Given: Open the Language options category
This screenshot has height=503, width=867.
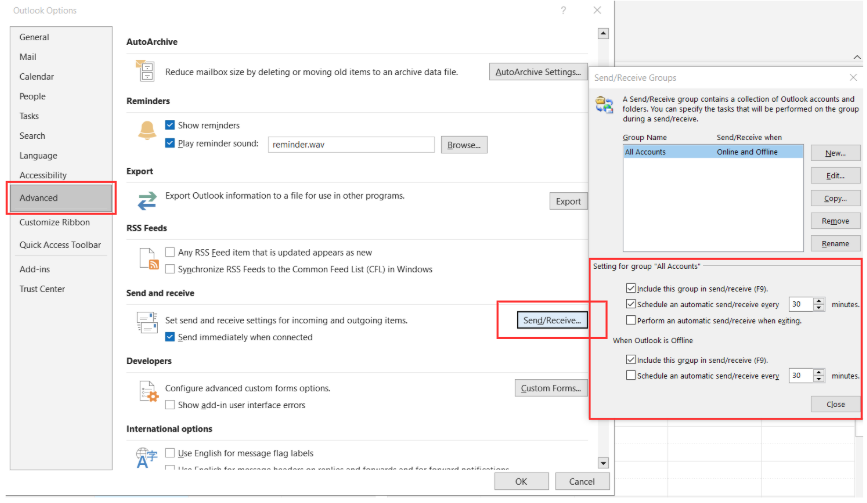Looking at the screenshot, I should [x=61, y=156].
